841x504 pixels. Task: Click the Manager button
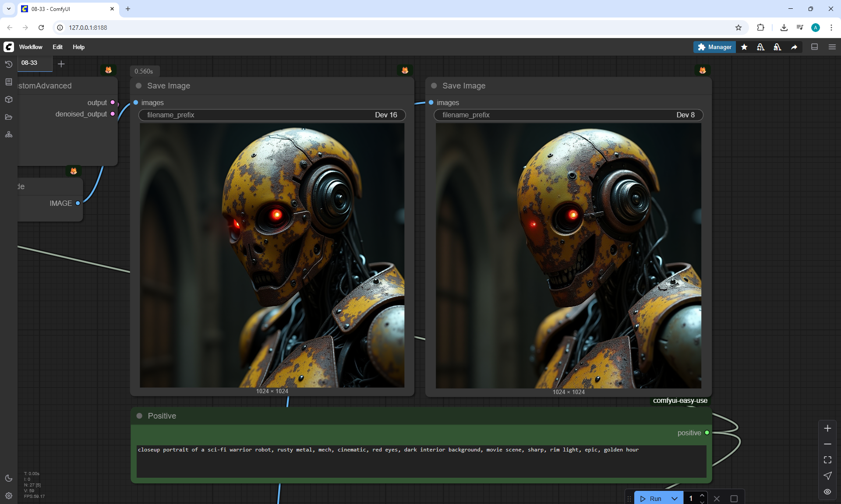[714, 47]
